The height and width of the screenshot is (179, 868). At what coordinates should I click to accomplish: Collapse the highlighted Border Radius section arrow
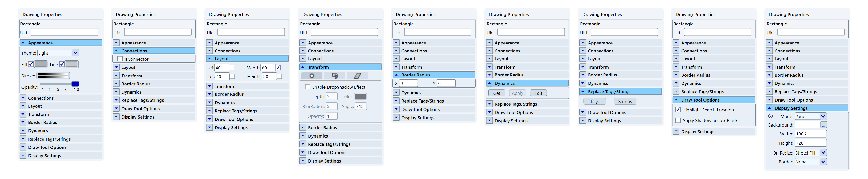pos(396,75)
